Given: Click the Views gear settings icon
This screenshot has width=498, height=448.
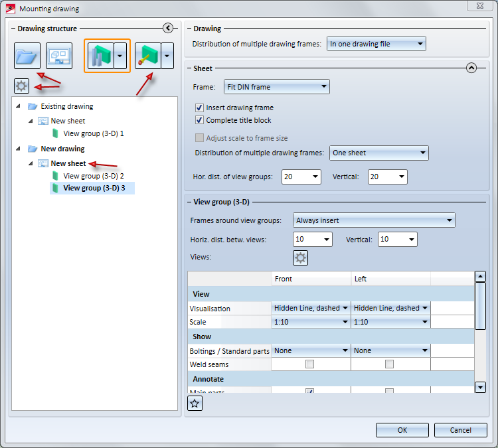Looking at the screenshot, I should (x=300, y=258).
